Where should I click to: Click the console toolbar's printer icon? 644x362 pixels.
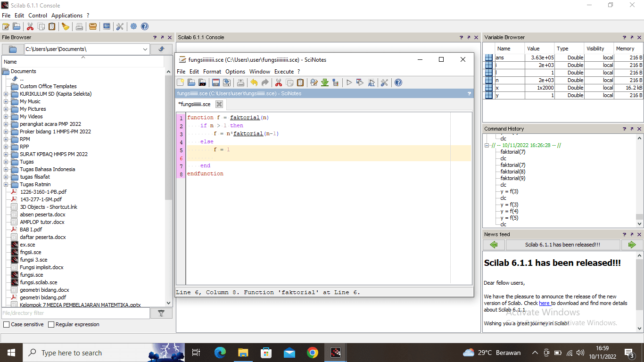point(80,26)
